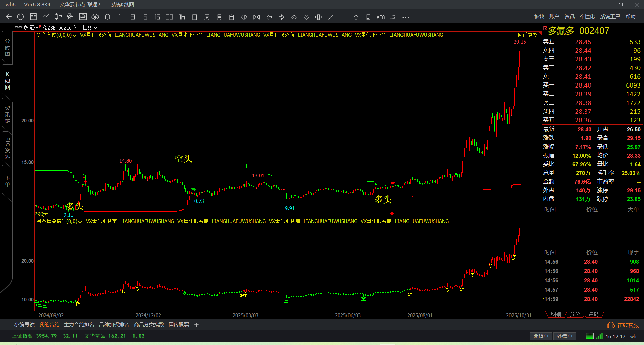Expand the 日线 period dropdown
Viewport: 644px width, 345px height.
[x=90, y=27]
